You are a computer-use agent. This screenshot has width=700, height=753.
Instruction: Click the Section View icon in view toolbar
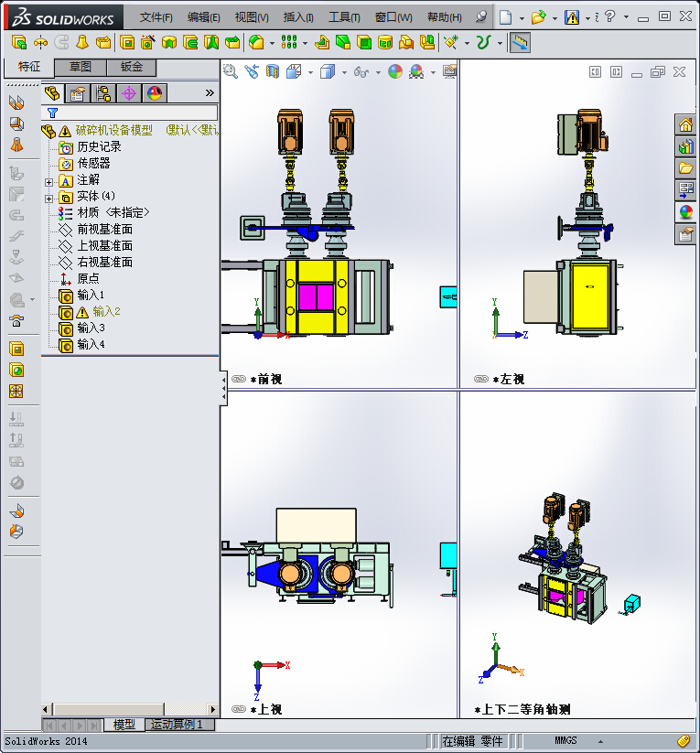273,72
